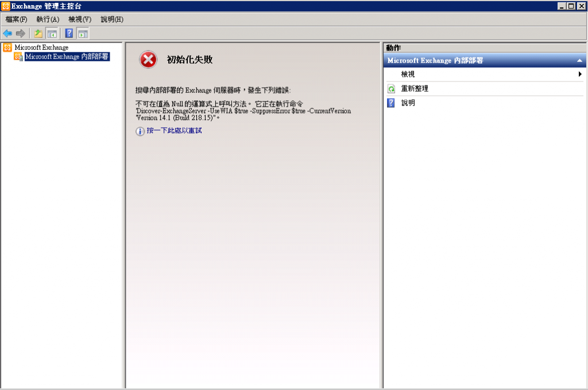Viewport: 588px width, 390px height.
Task: Click the Forward arrow toolbar icon
Action: pyautogui.click(x=21, y=34)
